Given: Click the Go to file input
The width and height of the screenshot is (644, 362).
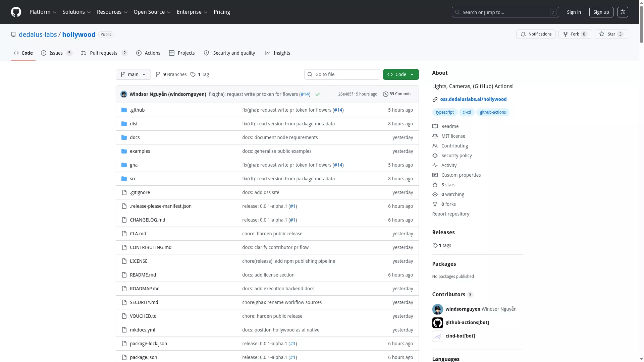Looking at the screenshot, I should 342,74.
